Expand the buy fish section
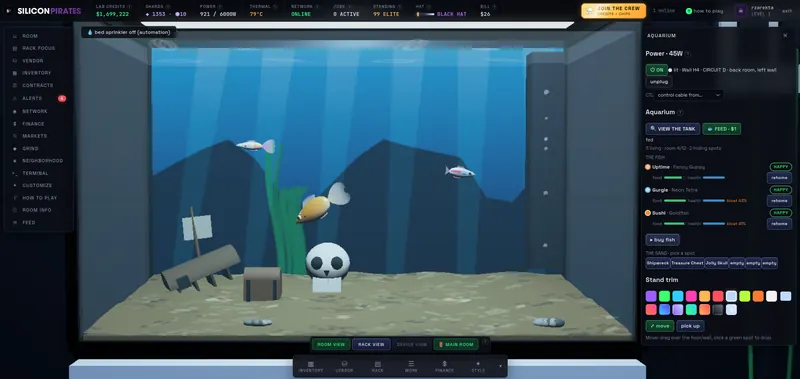 coord(662,239)
